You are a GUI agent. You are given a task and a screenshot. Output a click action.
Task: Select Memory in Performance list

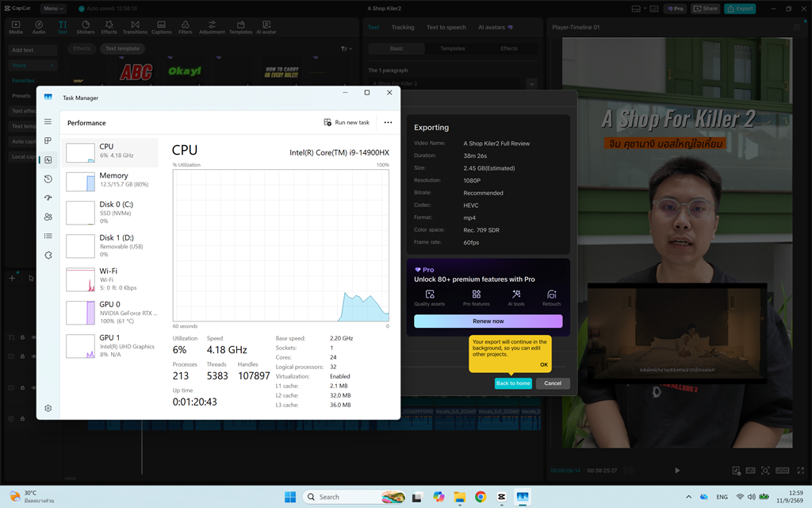[x=109, y=182]
